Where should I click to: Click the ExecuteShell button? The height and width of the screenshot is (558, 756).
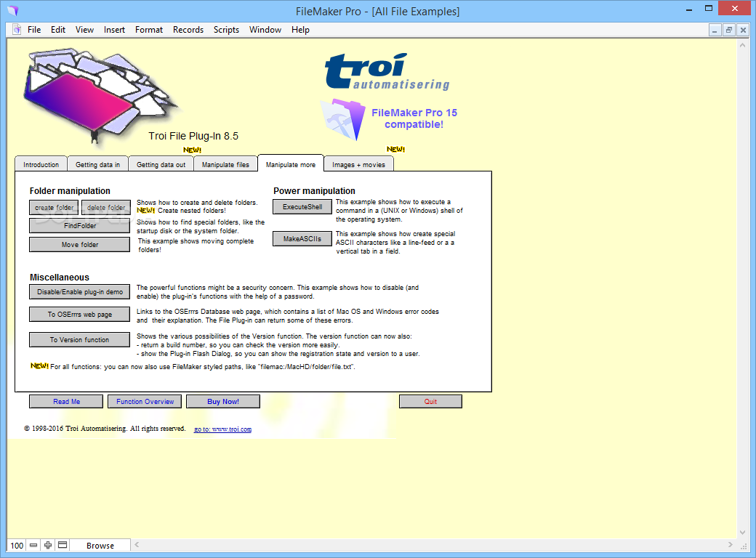coord(302,207)
